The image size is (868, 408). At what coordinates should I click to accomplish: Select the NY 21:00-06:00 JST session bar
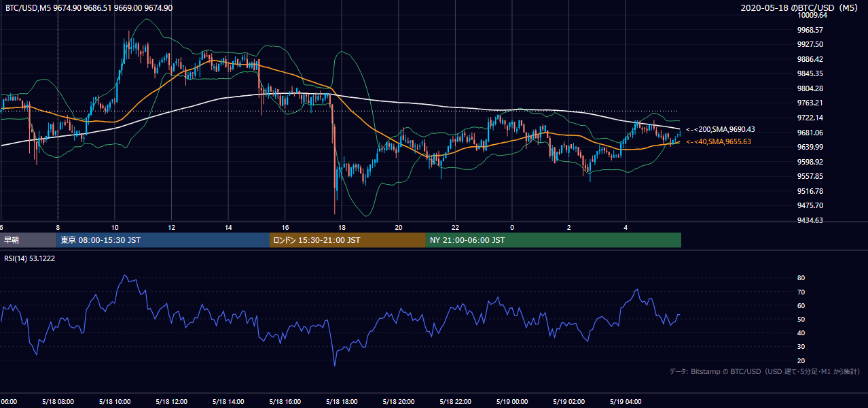click(x=554, y=240)
